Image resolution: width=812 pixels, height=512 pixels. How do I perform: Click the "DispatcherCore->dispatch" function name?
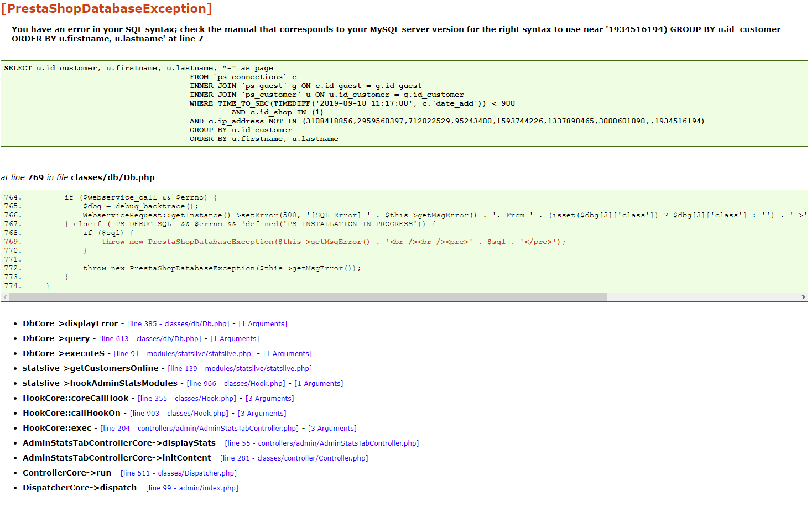pyautogui.click(x=80, y=488)
